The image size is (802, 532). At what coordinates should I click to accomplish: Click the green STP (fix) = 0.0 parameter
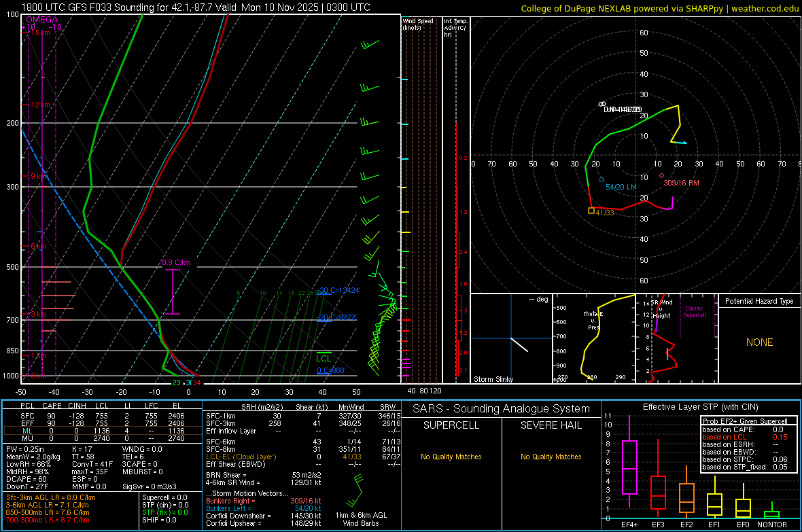tap(164, 512)
